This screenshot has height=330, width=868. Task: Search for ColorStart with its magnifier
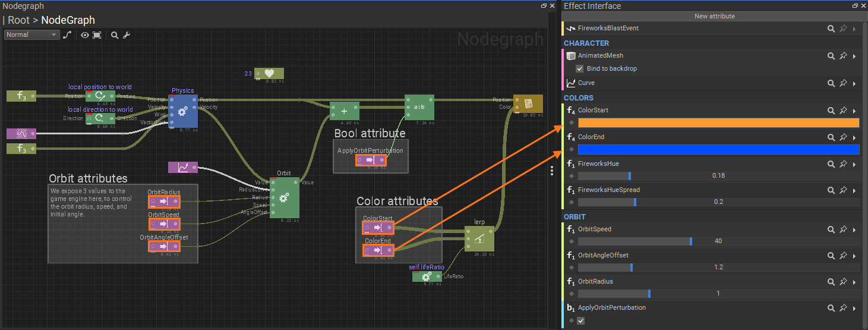832,111
